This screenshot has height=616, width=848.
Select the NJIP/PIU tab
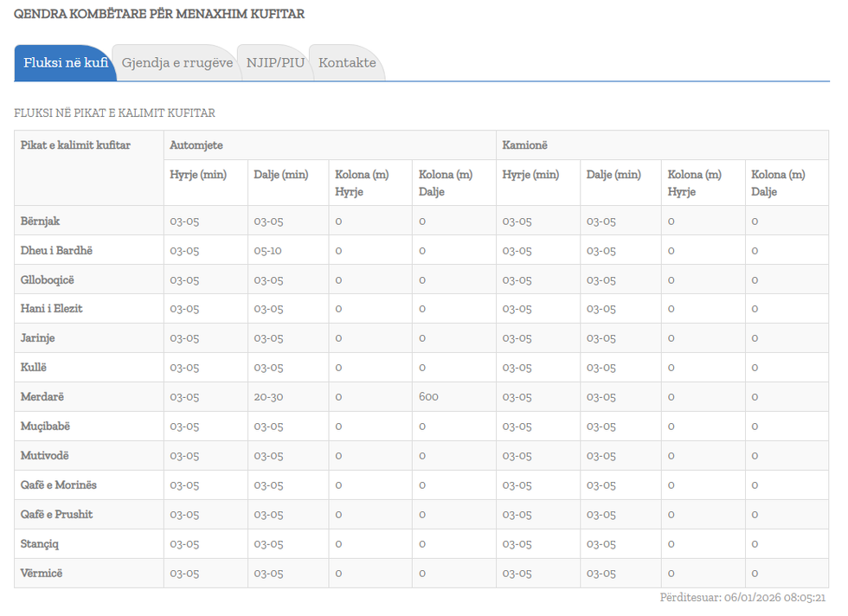pyautogui.click(x=275, y=63)
